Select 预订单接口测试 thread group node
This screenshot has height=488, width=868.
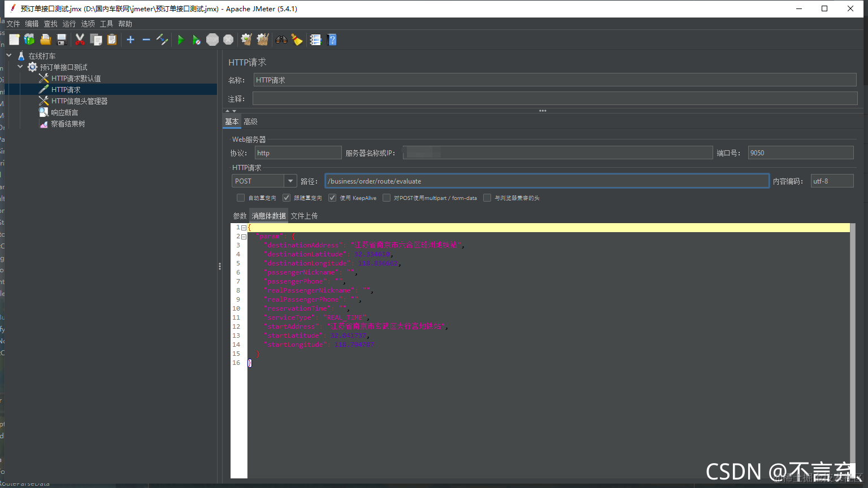(x=63, y=67)
